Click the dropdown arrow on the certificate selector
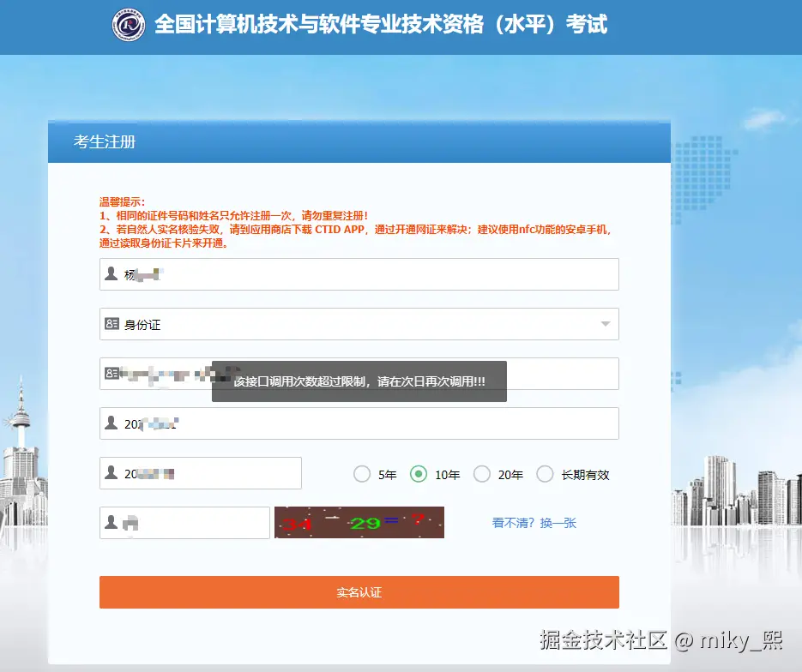The width and height of the screenshot is (802, 672). pos(605,323)
